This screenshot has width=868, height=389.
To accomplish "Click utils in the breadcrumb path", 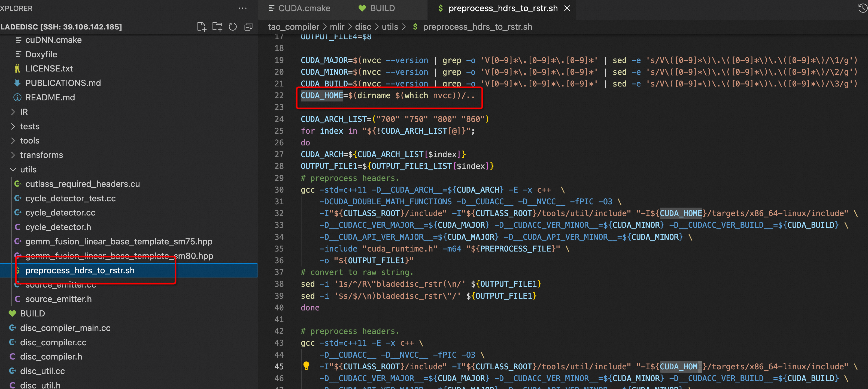I will [x=390, y=27].
